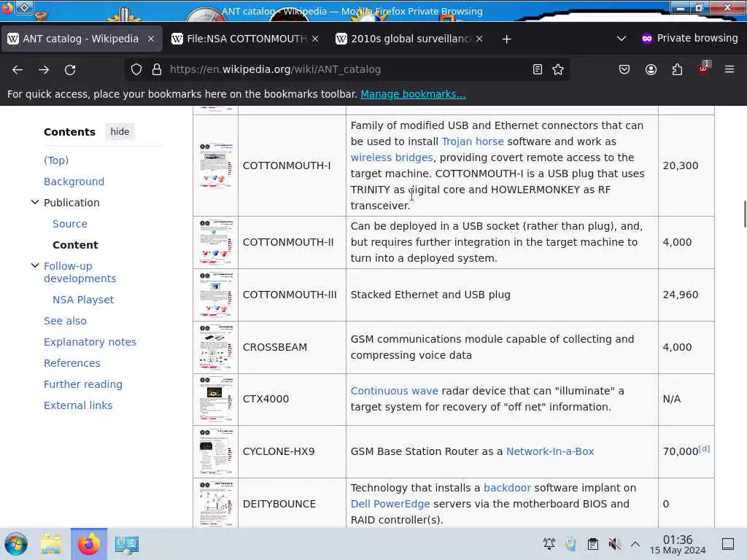Open the DEITYBOUNCE thumbnail image

[x=216, y=504]
